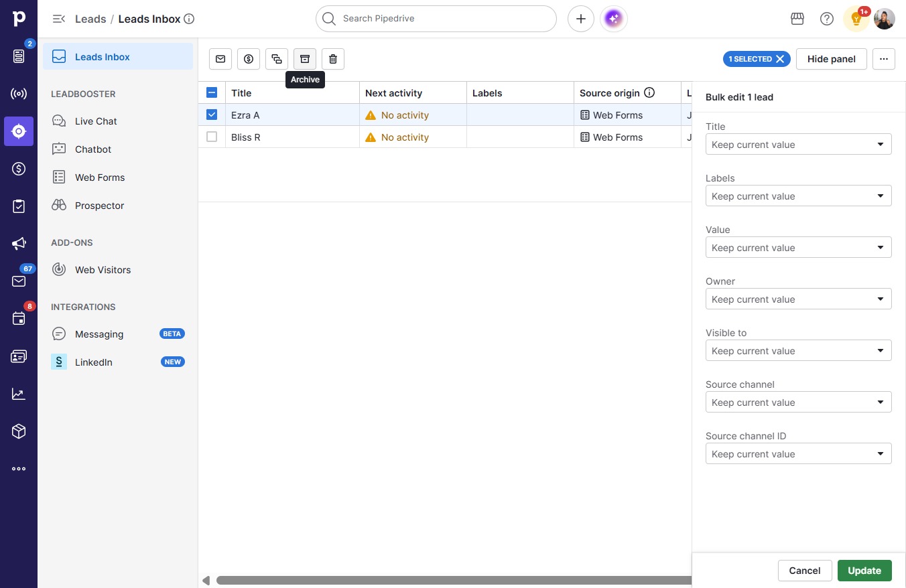Viewport: 906px width, 588px height.
Task: Click the Source origin info icon
Action: click(649, 93)
